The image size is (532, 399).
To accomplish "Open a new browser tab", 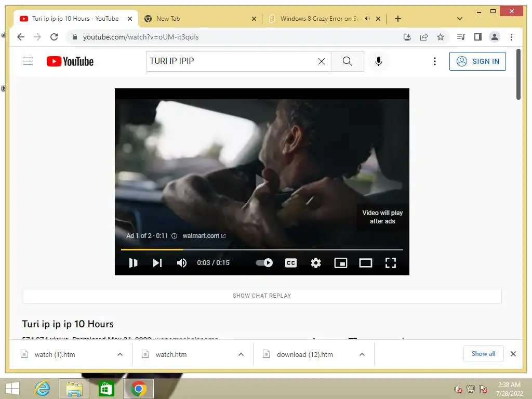I will click(398, 19).
